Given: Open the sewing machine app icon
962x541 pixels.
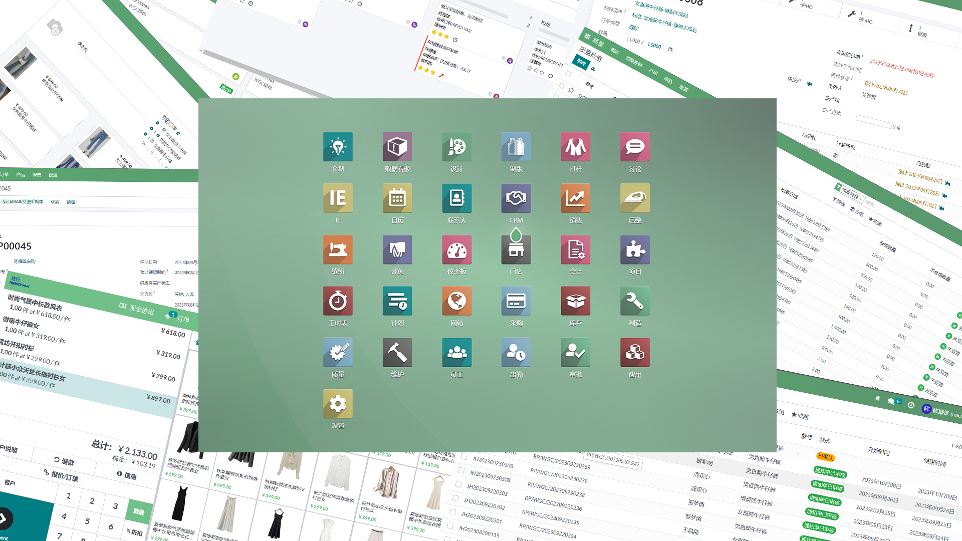Looking at the screenshot, I should 337,249.
